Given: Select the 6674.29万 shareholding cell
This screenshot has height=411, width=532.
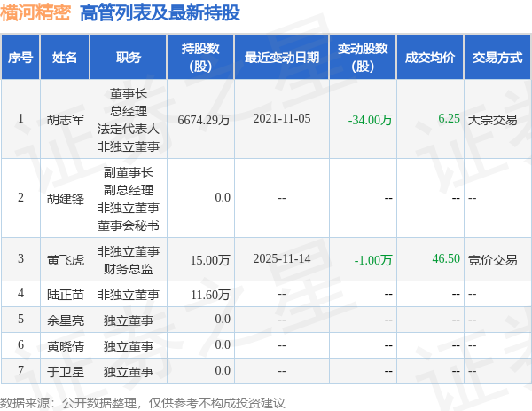Looking at the screenshot, I should tap(204, 120).
